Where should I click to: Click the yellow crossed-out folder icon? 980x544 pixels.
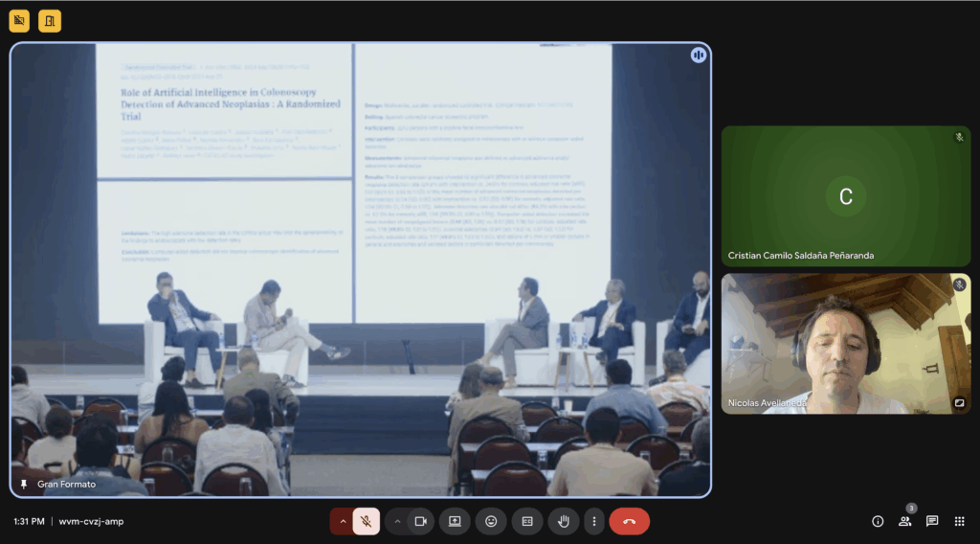click(20, 20)
